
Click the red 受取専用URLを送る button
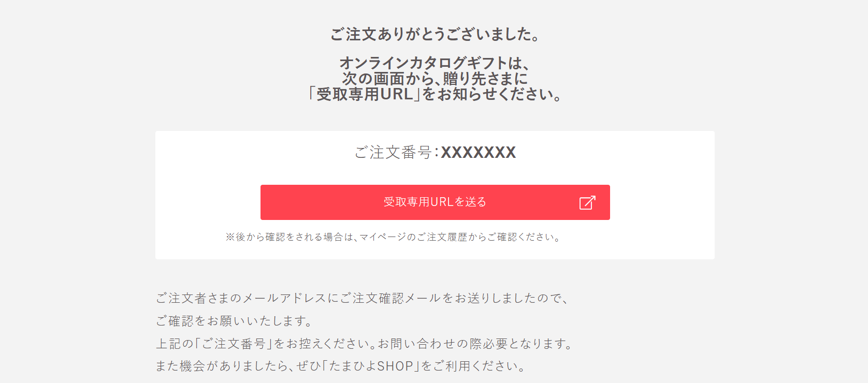(435, 202)
